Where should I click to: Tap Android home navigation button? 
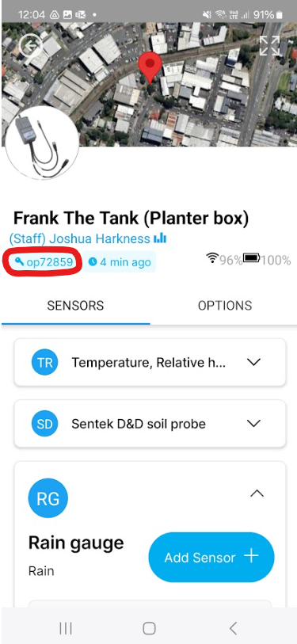[x=149, y=628]
